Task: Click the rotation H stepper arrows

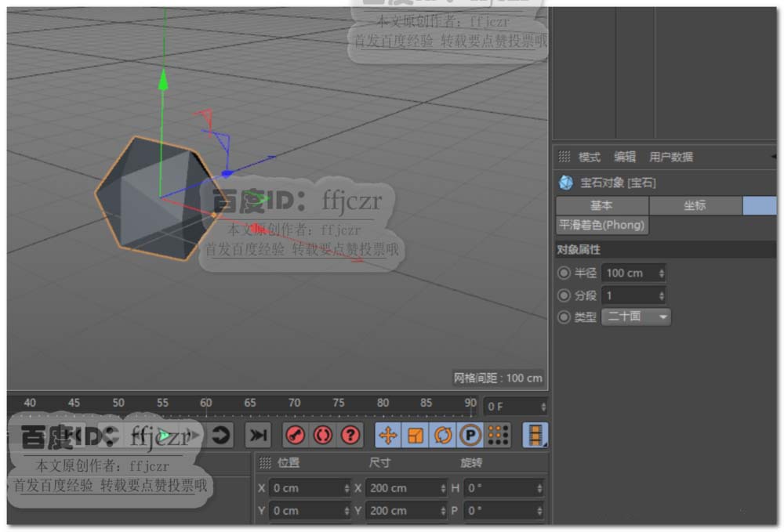Action: tap(539, 488)
